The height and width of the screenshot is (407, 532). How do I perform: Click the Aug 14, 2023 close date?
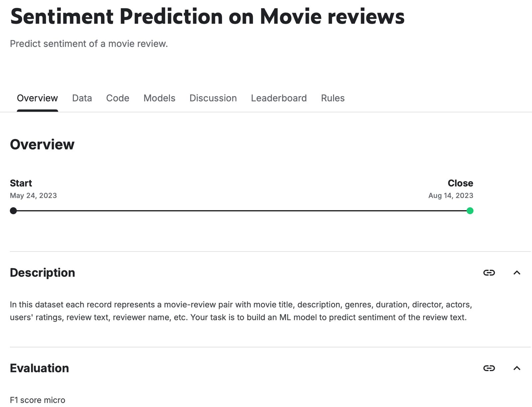tap(451, 196)
